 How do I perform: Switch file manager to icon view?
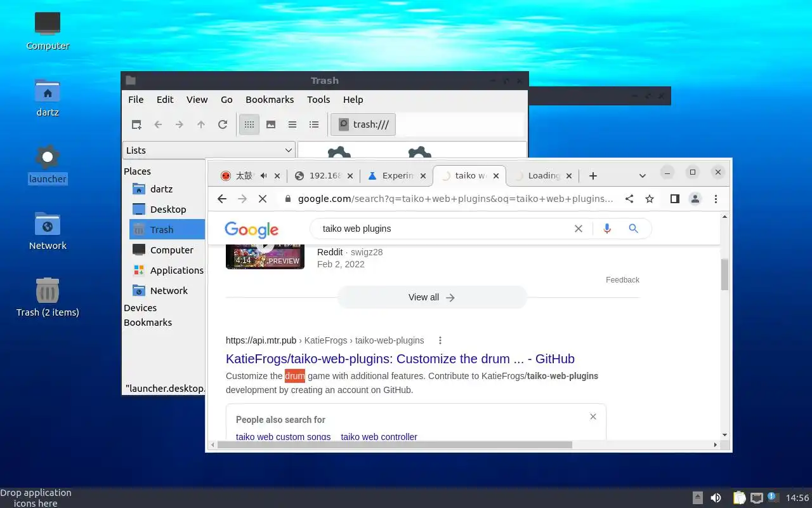click(249, 124)
